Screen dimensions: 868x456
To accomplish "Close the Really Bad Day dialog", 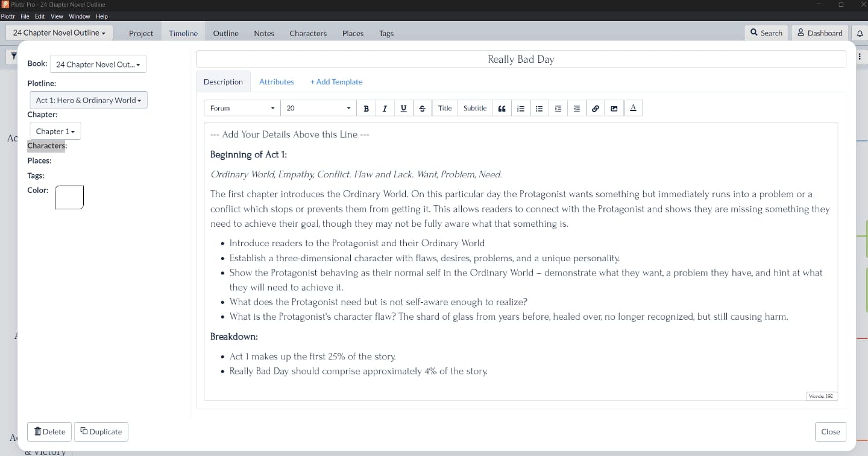I will pos(830,431).
